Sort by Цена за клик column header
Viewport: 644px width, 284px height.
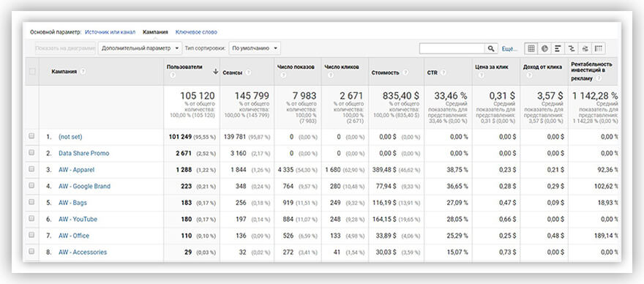(491, 67)
